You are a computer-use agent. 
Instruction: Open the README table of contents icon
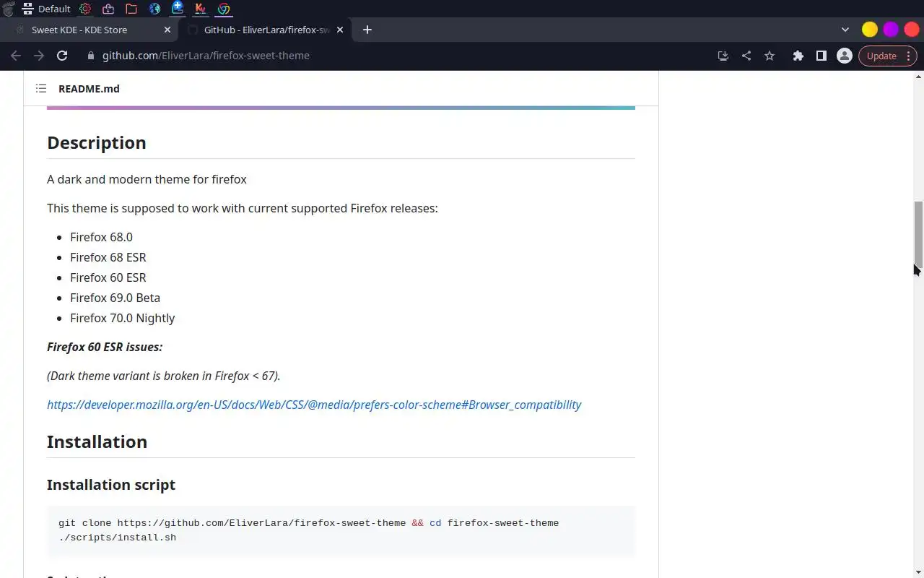(x=41, y=89)
